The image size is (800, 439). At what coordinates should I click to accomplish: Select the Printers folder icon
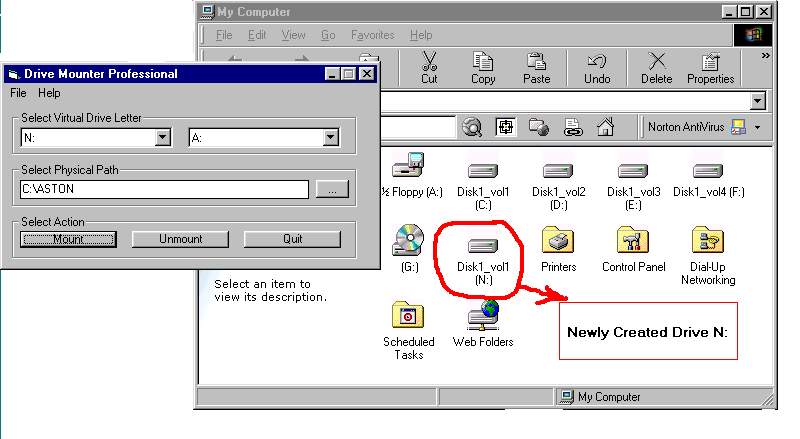[558, 239]
